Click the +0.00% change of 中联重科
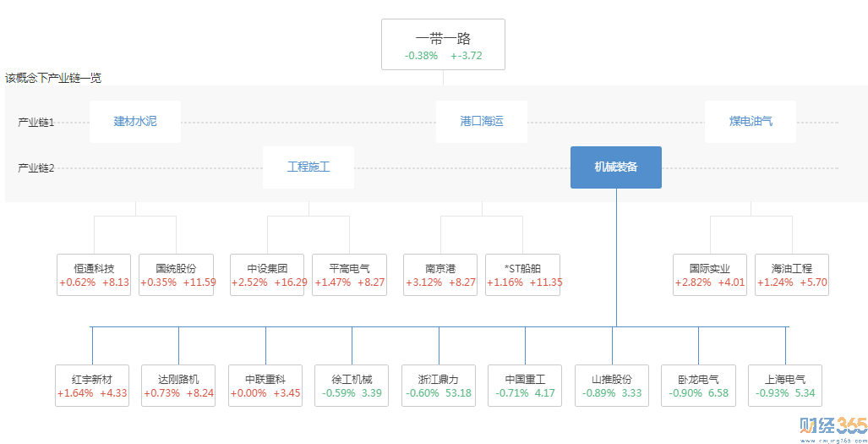Image resolution: width=868 pixels, height=444 pixels. click(x=248, y=393)
